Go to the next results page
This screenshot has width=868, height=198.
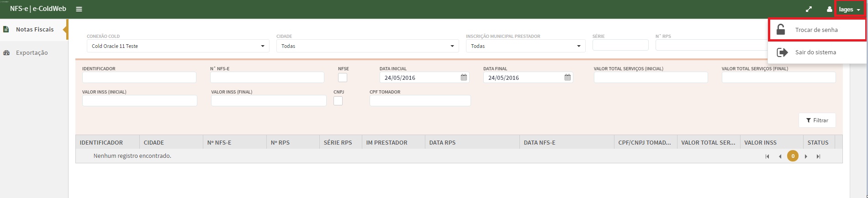click(806, 156)
